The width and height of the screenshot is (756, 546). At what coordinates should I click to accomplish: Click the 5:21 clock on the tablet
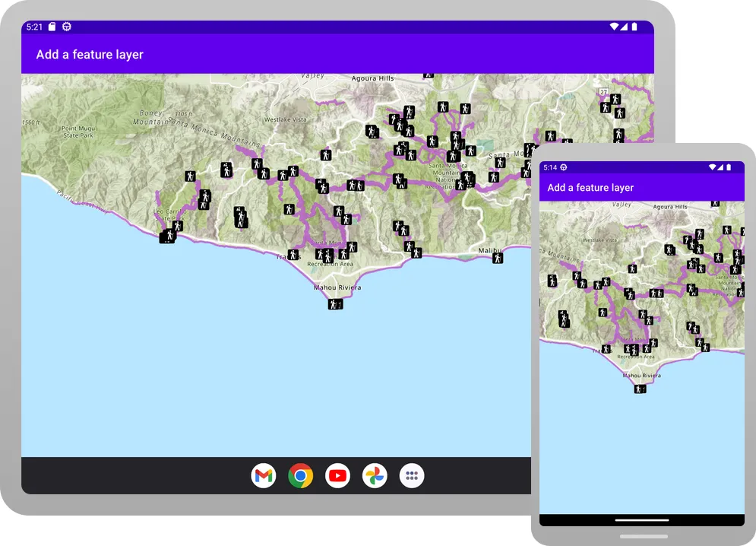pos(34,27)
